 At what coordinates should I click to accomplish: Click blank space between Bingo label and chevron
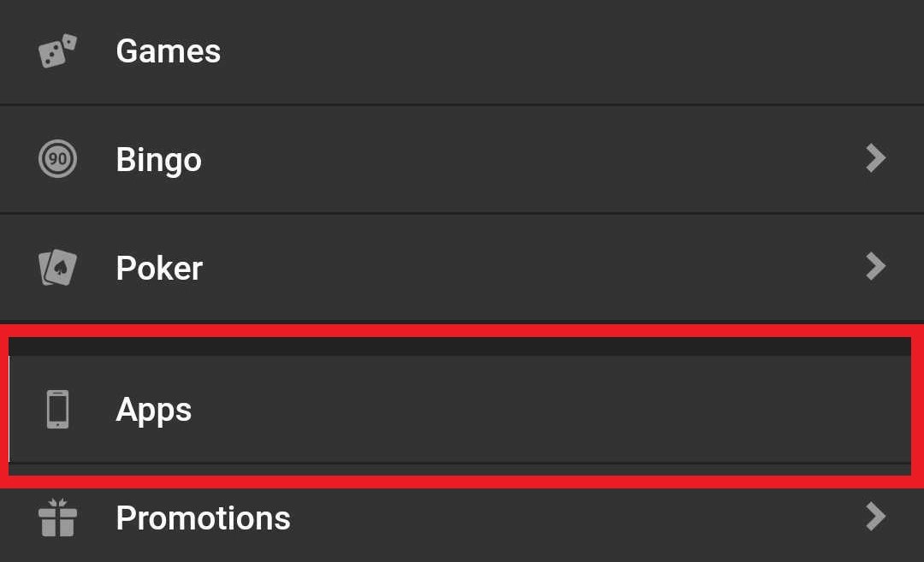coord(530,159)
